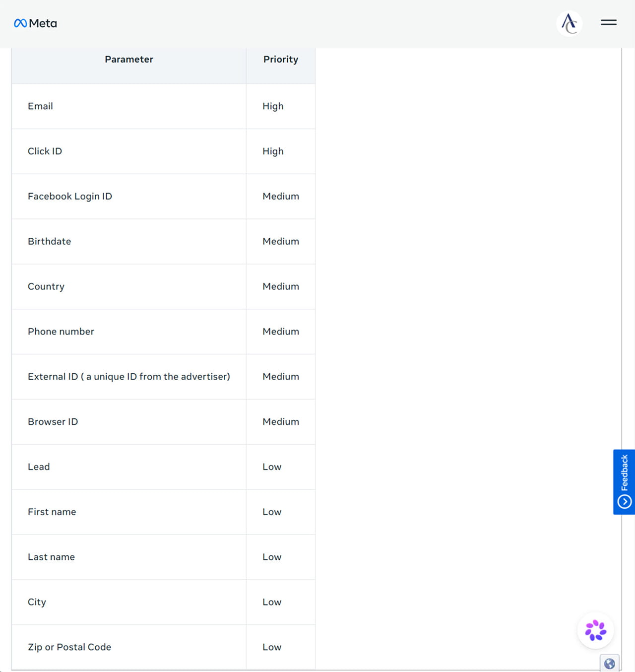Select the Facebook Login ID cell
The height and width of the screenshot is (672, 635).
click(129, 197)
